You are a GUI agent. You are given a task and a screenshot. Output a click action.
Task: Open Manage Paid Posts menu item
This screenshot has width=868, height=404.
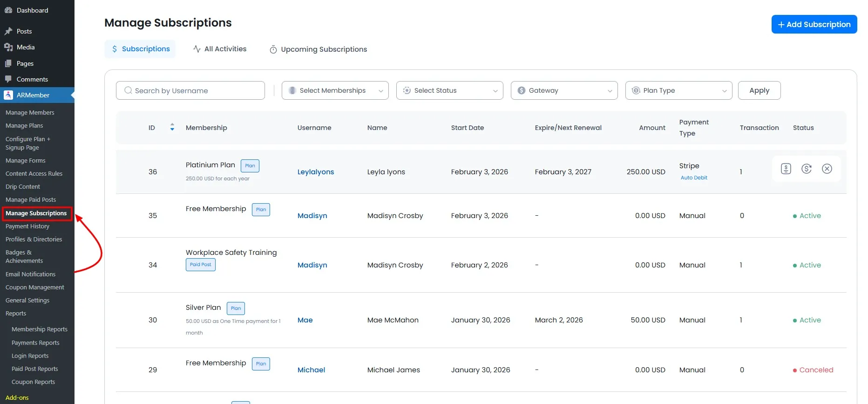point(31,200)
